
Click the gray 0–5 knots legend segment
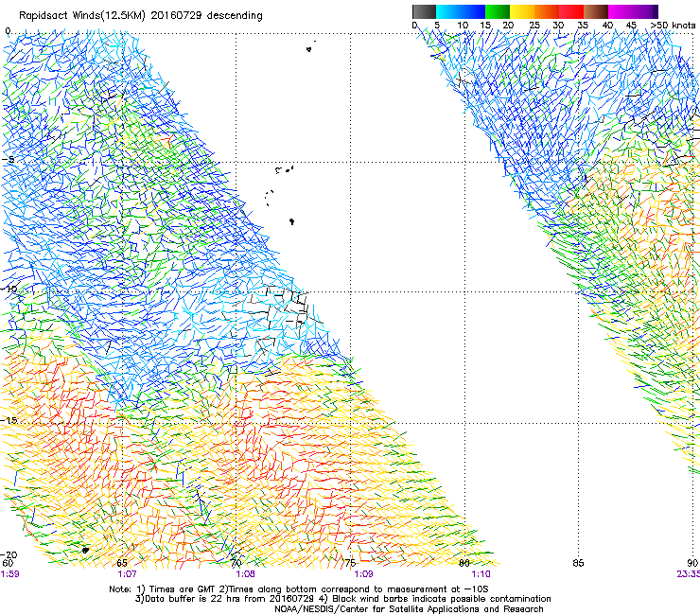coord(424,11)
